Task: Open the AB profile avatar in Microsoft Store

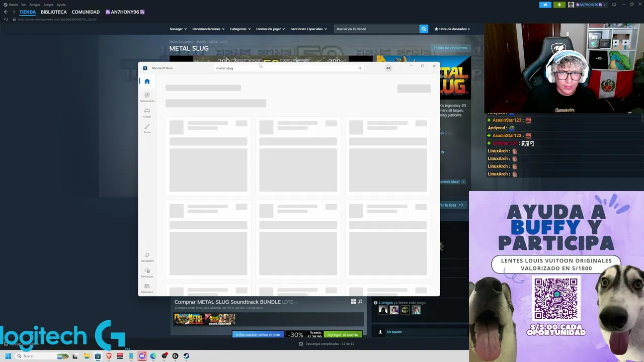Action: (388, 68)
